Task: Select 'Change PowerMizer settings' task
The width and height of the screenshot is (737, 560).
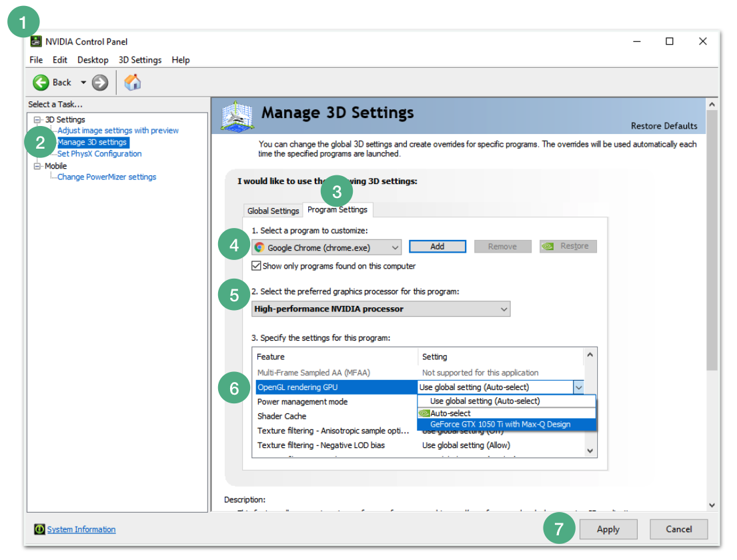Action: [107, 177]
